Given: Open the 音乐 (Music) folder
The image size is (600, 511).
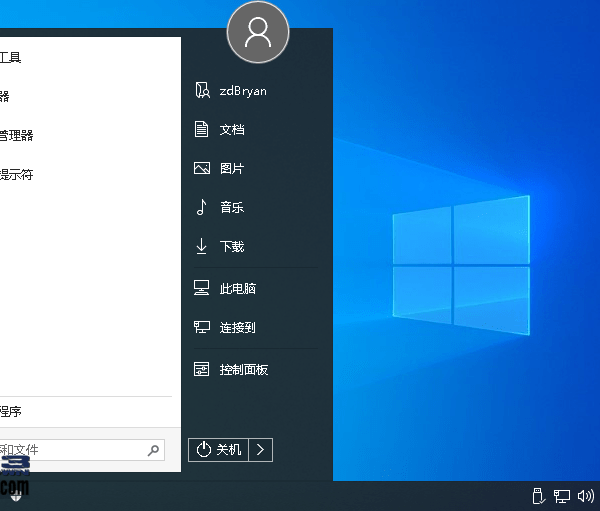Looking at the screenshot, I should (x=232, y=208).
